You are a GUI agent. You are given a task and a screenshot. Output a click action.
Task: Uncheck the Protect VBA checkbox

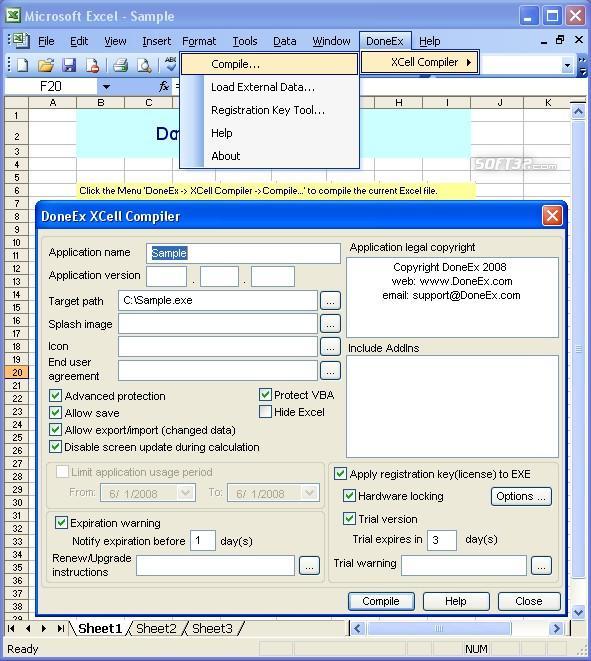[x=265, y=395]
